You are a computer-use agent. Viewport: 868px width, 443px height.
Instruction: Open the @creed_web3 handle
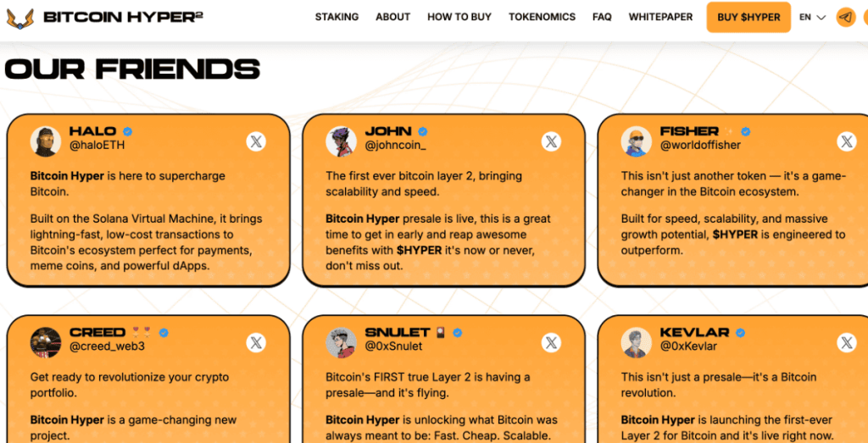[107, 346]
